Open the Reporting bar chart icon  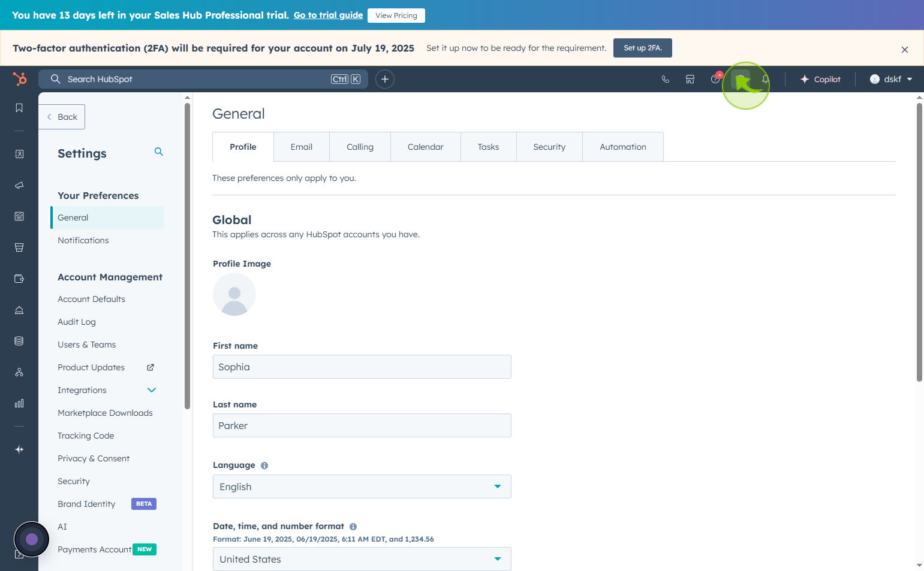19,403
